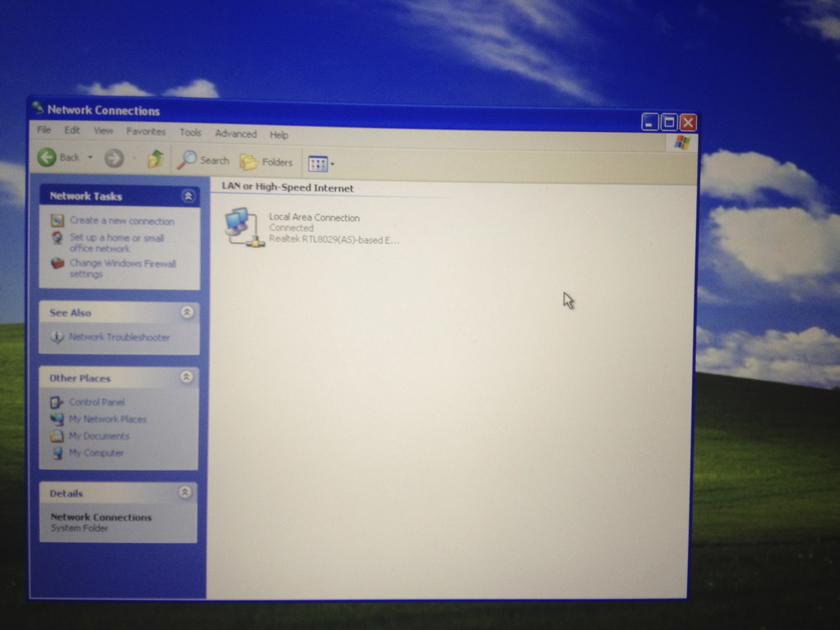This screenshot has width=840, height=630.
Task: Toggle the Folders pane button
Action: [x=267, y=162]
